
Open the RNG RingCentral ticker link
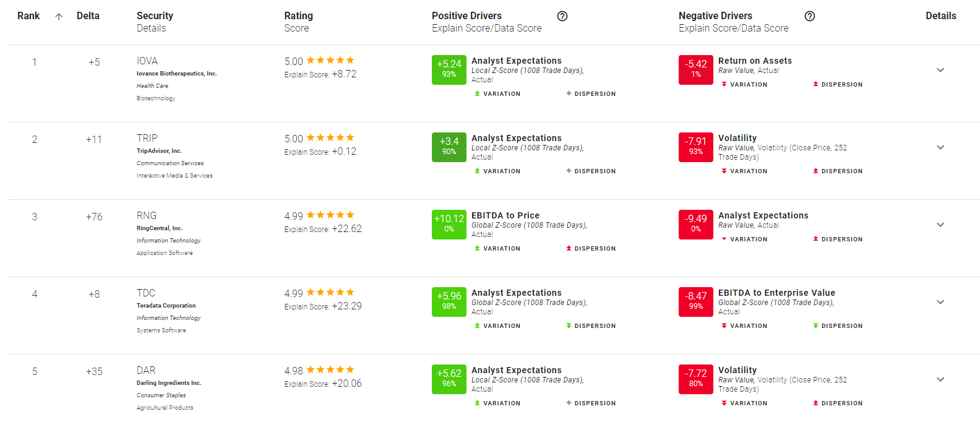(147, 215)
